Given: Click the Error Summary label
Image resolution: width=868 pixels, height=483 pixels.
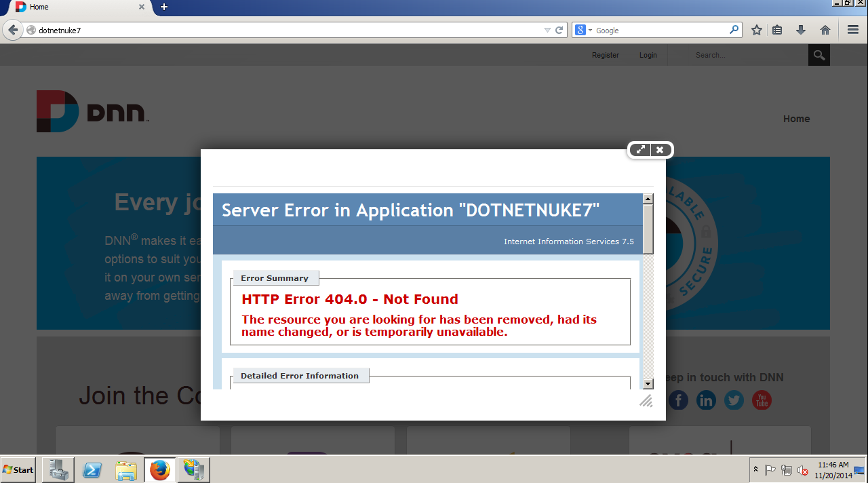Looking at the screenshot, I should pyautogui.click(x=275, y=278).
